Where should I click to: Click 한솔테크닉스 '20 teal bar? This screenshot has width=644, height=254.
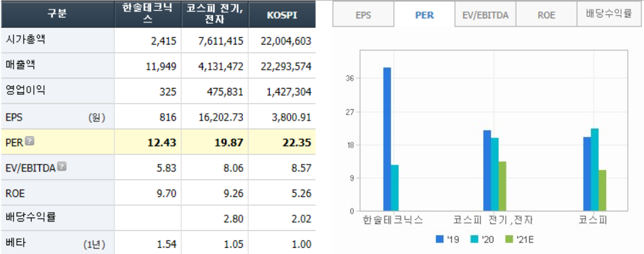pyautogui.click(x=395, y=188)
